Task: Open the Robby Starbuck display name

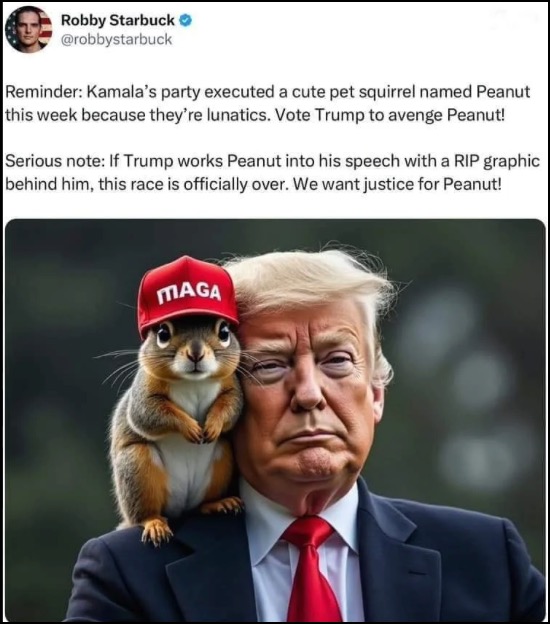Action: [x=117, y=20]
